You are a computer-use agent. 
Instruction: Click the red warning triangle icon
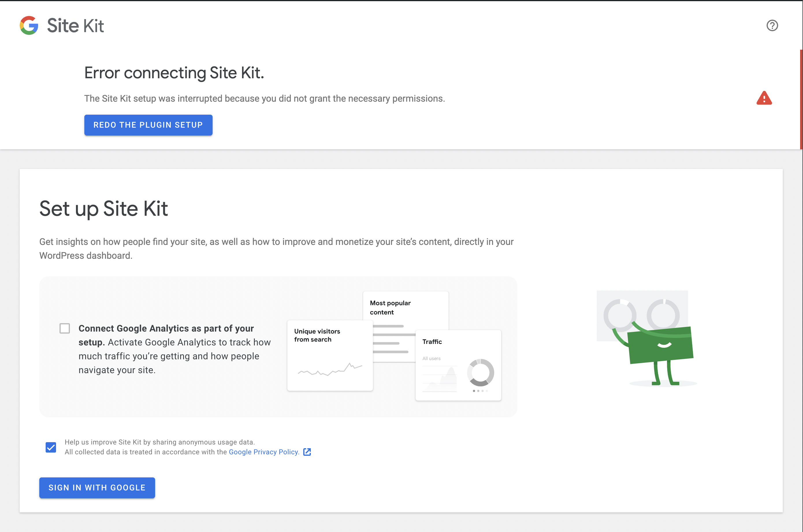pyautogui.click(x=763, y=98)
